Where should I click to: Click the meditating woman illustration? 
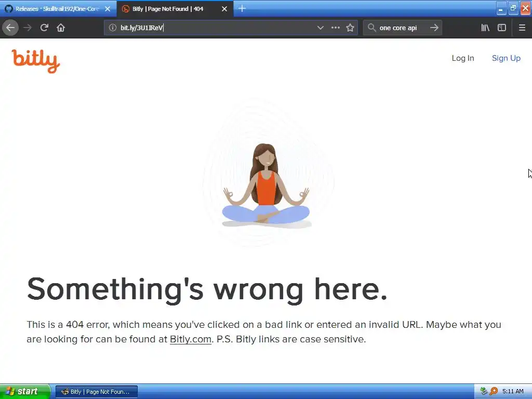267,185
